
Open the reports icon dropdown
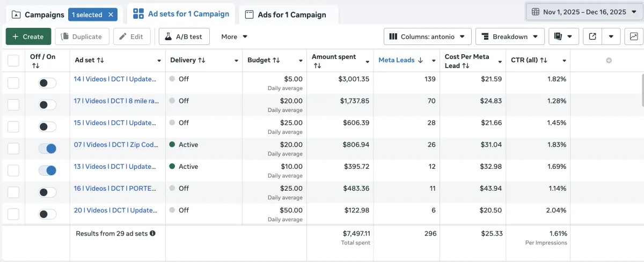pos(563,36)
